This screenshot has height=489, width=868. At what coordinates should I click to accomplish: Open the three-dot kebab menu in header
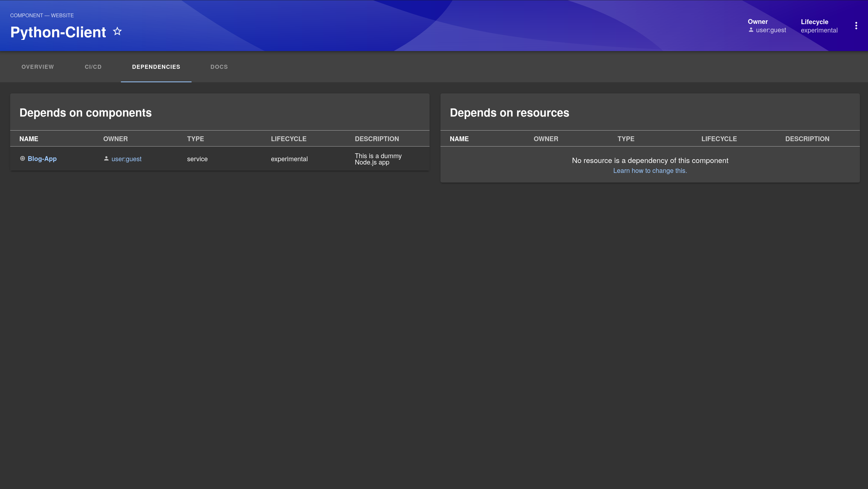coord(856,26)
